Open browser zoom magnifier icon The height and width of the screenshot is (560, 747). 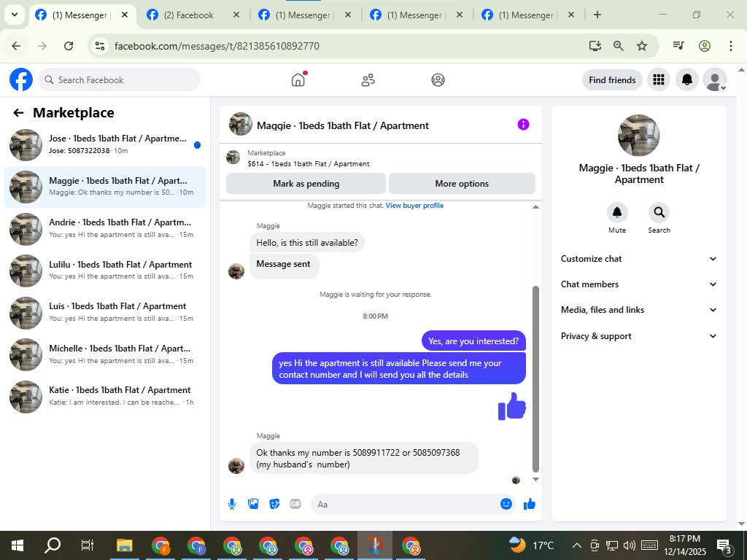619,46
